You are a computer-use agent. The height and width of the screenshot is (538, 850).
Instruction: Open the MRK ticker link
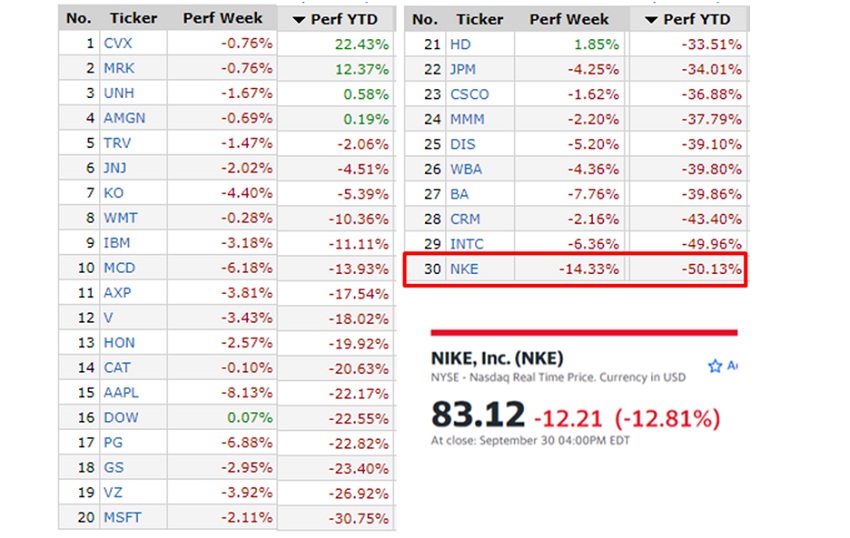(119, 68)
